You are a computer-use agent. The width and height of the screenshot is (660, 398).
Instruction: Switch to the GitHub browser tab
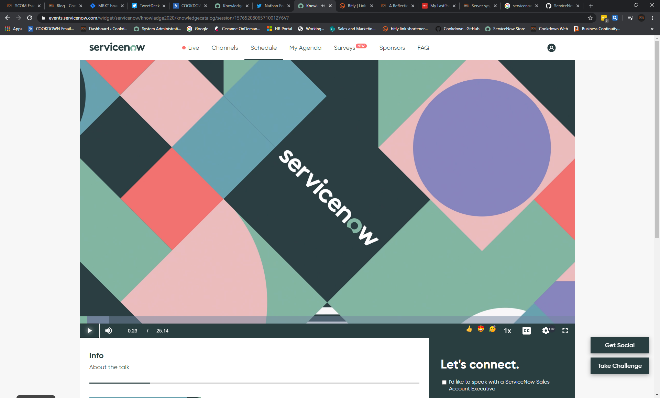[x=562, y=5]
